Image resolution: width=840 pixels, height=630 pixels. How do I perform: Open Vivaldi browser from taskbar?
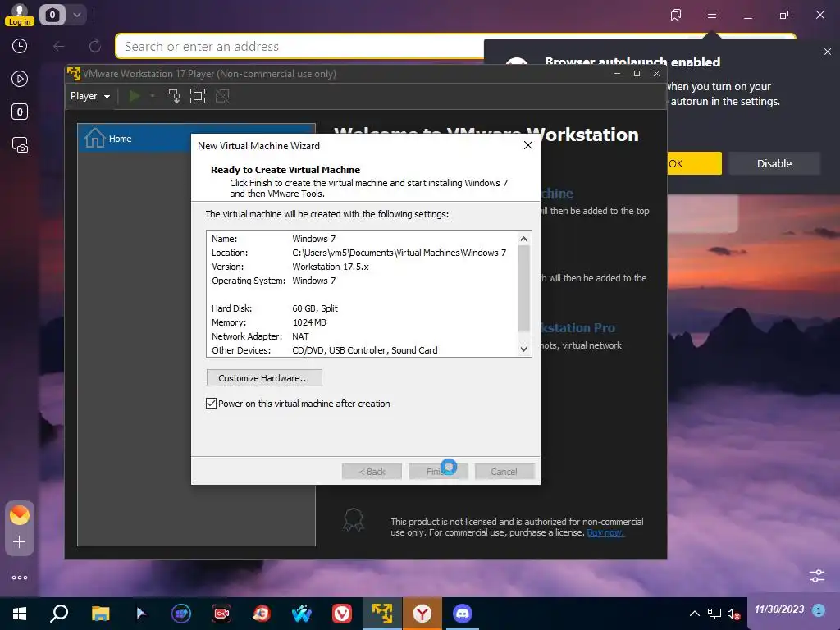click(x=342, y=614)
